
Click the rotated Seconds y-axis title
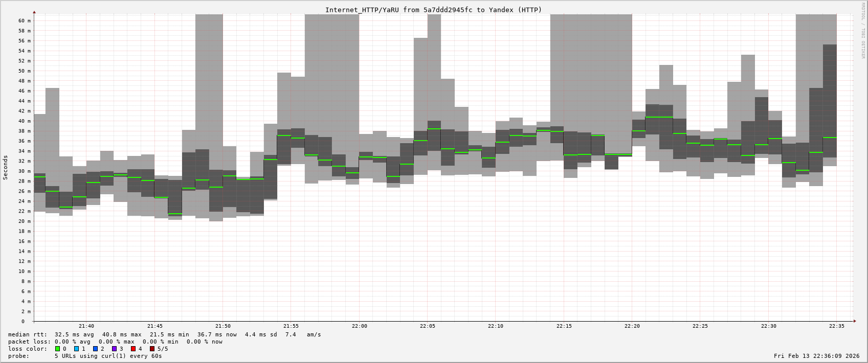pyautogui.click(x=6, y=168)
